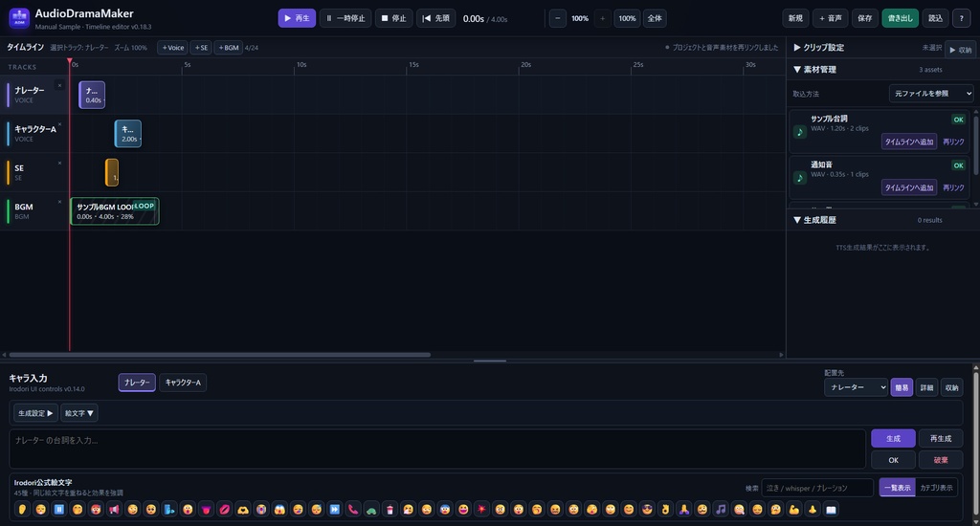
Task: Discard the take with 破棄 button
Action: (941, 460)
